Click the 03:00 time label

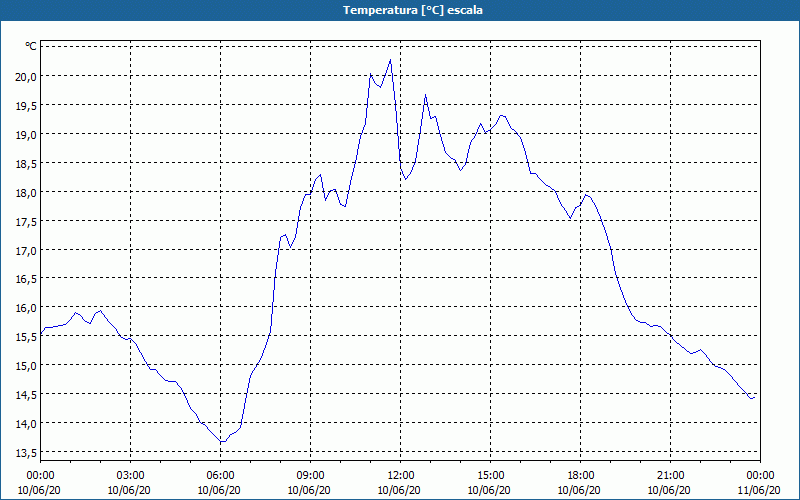pos(131,476)
